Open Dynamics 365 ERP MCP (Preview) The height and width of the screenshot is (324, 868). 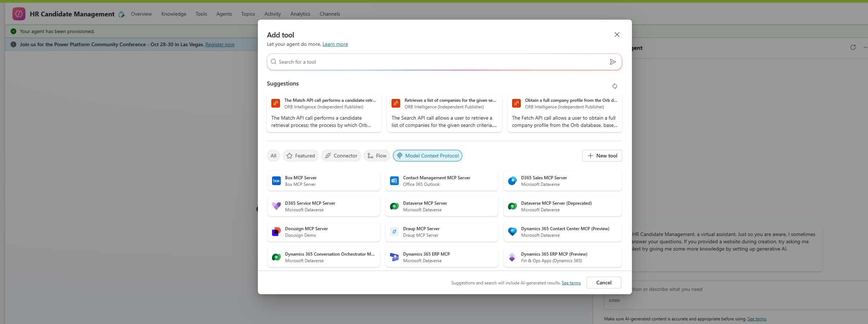[562, 257]
